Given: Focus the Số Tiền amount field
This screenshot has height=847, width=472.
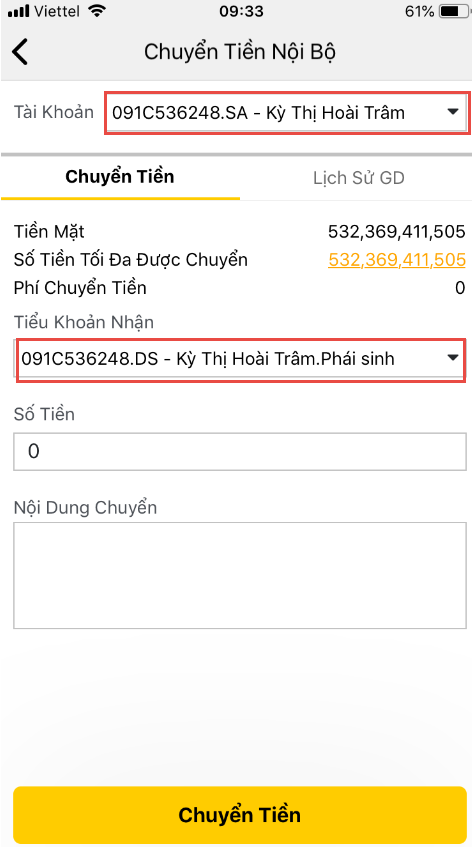Looking at the screenshot, I should click(x=240, y=451).
